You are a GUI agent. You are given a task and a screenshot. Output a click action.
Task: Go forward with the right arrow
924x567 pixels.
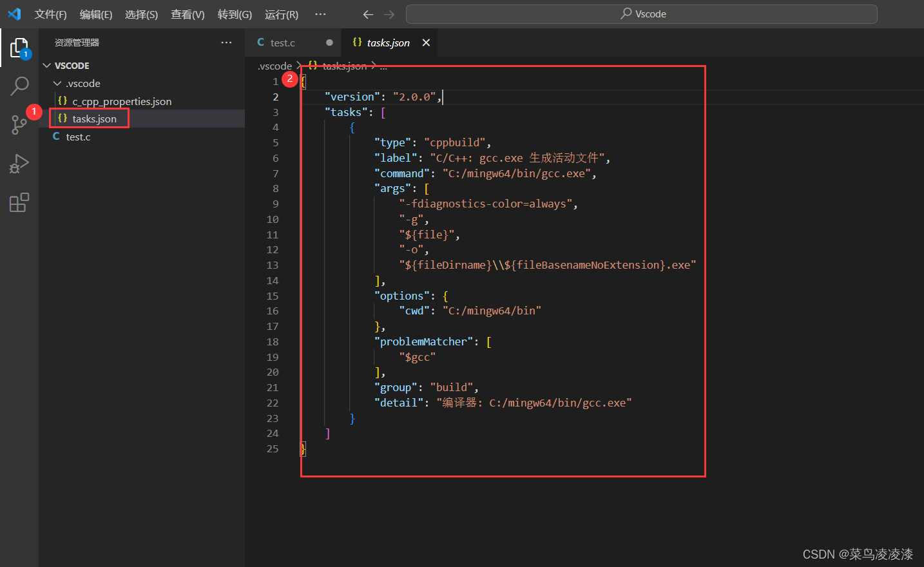(389, 14)
